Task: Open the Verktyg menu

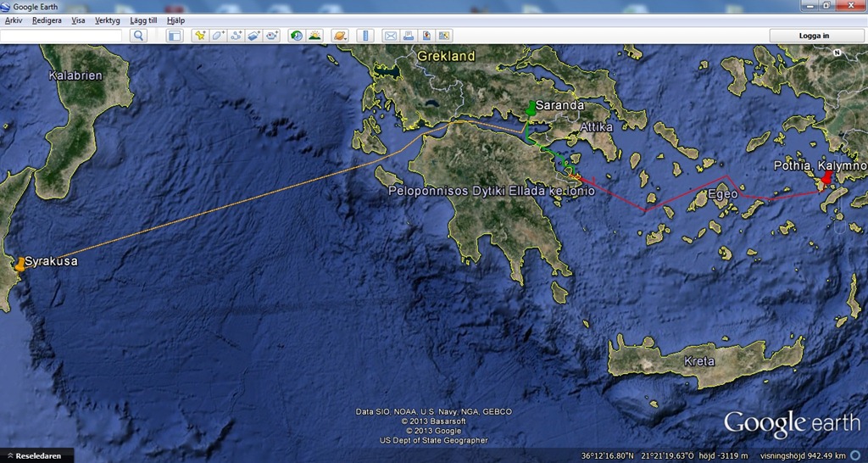Action: coord(107,20)
